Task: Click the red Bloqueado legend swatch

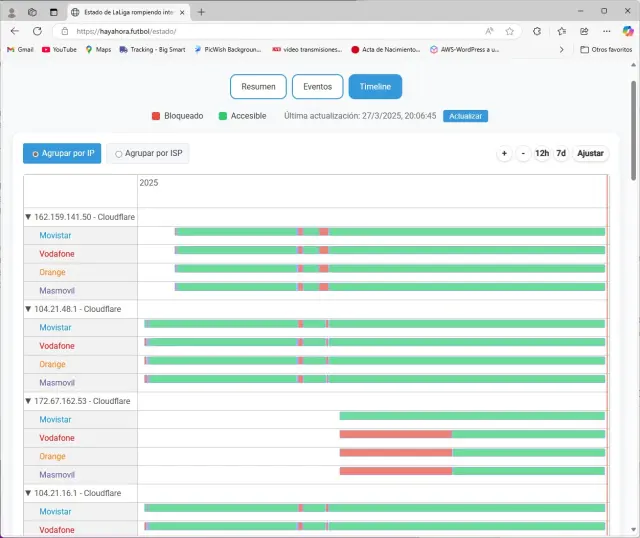Action: [x=156, y=116]
